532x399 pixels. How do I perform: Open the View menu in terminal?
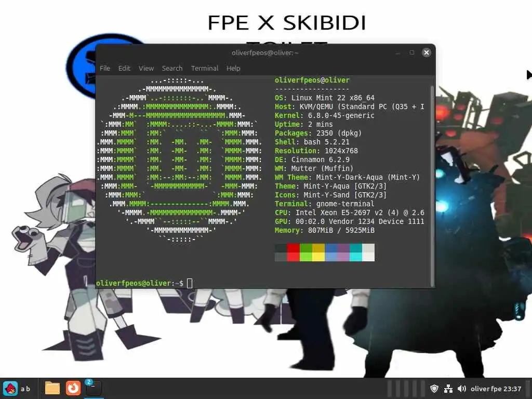(x=146, y=68)
